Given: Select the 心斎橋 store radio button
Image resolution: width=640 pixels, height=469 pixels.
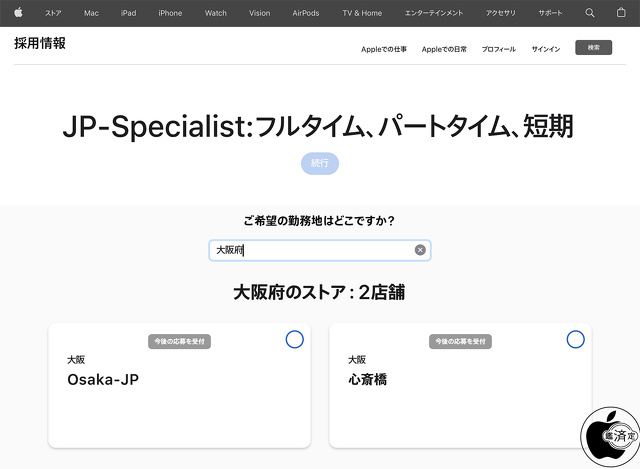Looking at the screenshot, I should [575, 339].
